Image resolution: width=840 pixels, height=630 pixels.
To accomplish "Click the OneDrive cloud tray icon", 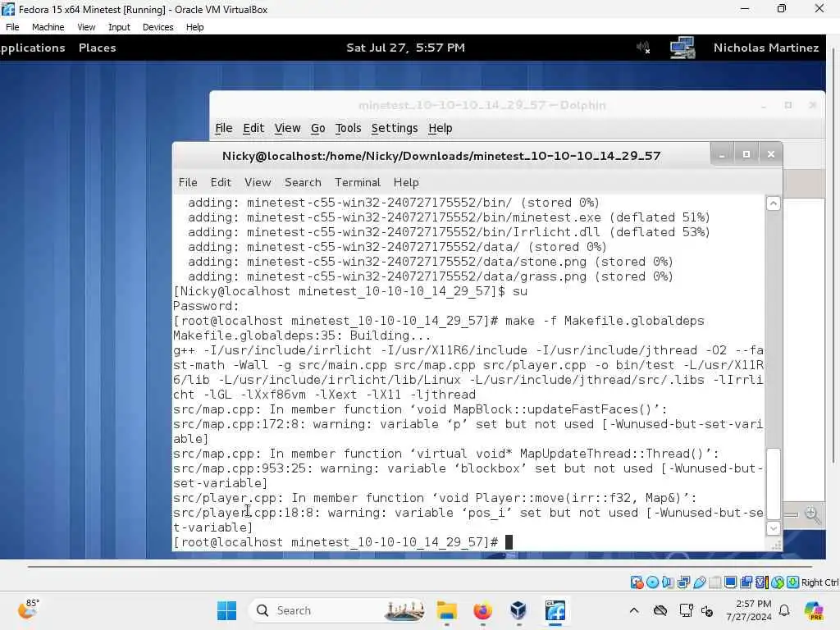I will (660, 610).
